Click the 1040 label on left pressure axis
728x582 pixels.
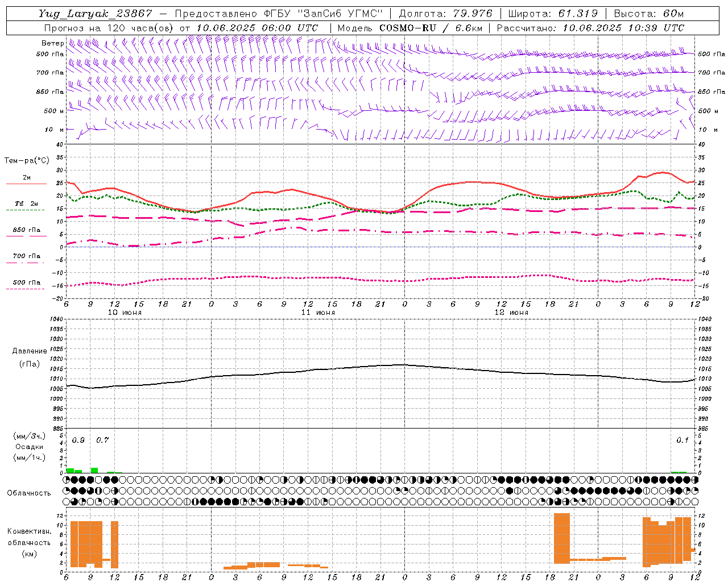(x=57, y=319)
